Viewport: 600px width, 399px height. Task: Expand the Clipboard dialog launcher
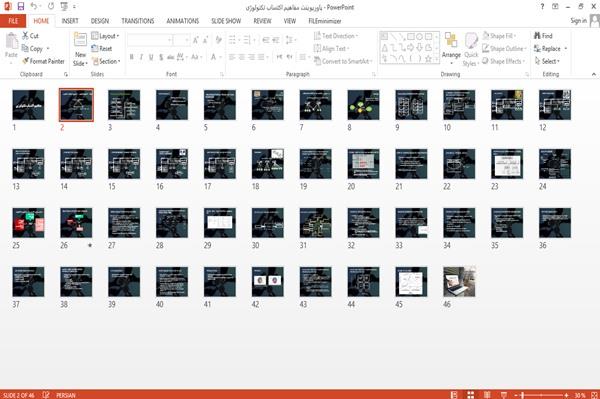pos(66,74)
